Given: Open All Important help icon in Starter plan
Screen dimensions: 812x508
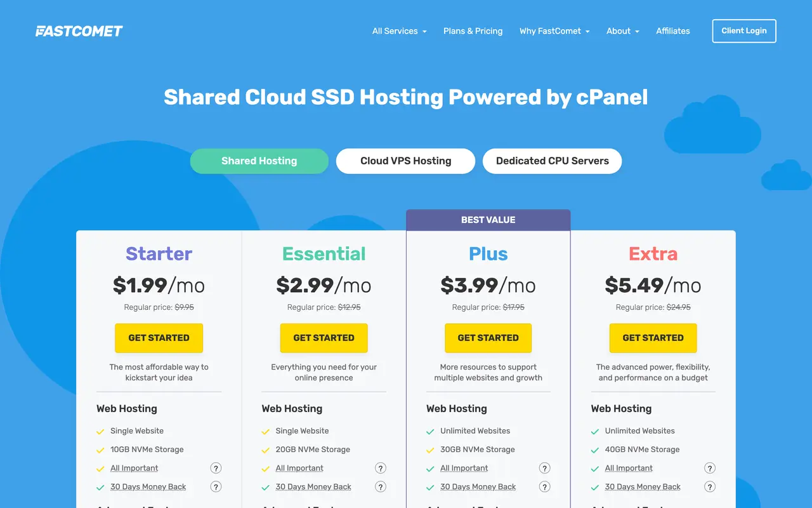Looking at the screenshot, I should pos(216,468).
